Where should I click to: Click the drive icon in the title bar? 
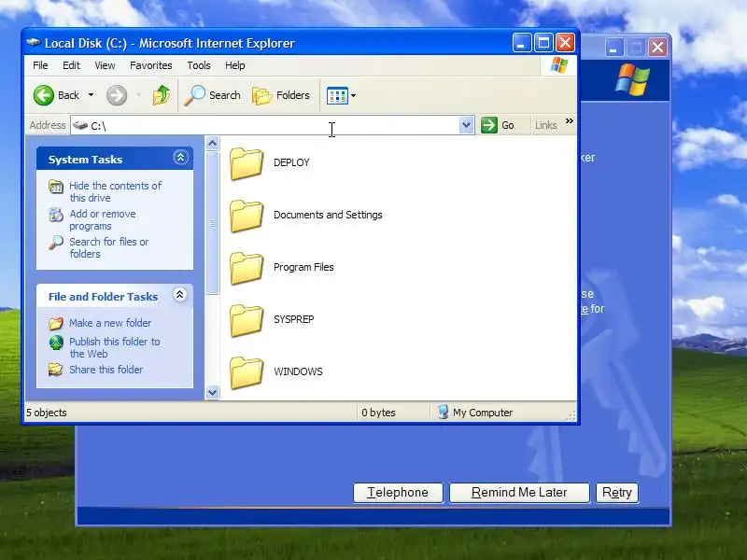click(x=34, y=43)
